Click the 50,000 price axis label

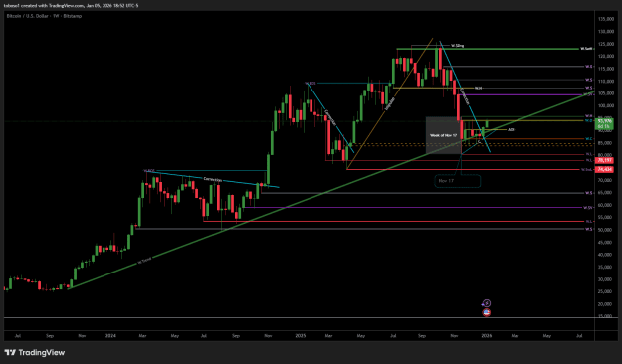click(606, 230)
